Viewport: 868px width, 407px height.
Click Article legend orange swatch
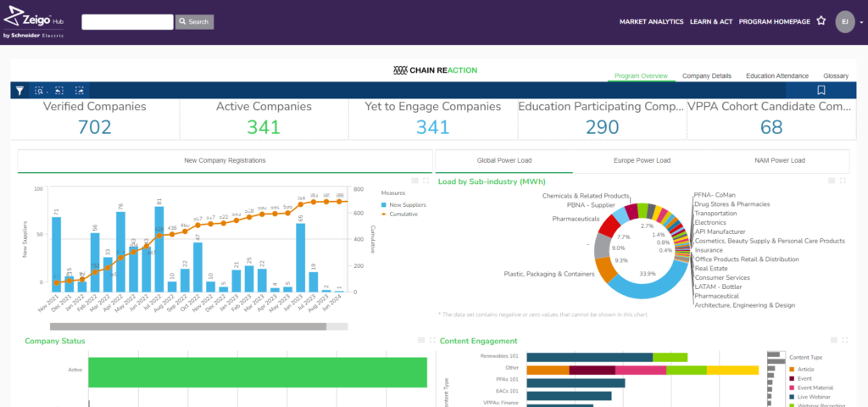pos(793,370)
